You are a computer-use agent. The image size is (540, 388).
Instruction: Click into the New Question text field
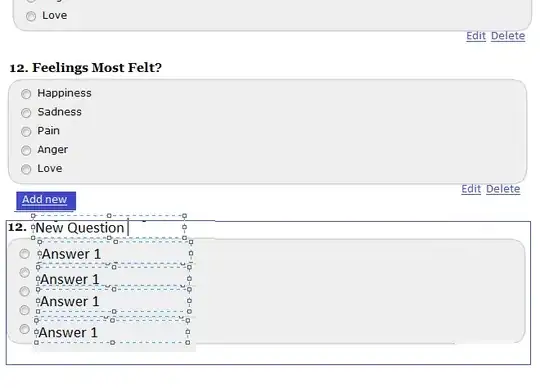pyautogui.click(x=109, y=227)
